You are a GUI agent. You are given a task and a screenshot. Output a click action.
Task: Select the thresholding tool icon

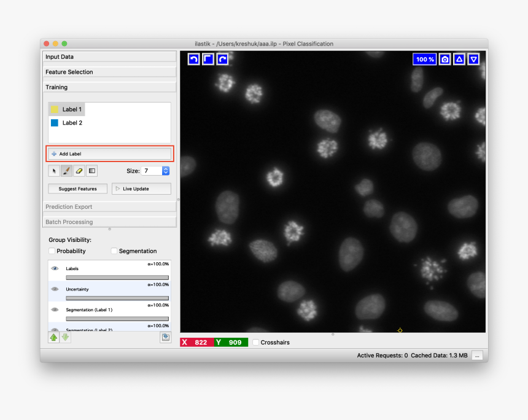[x=92, y=171]
